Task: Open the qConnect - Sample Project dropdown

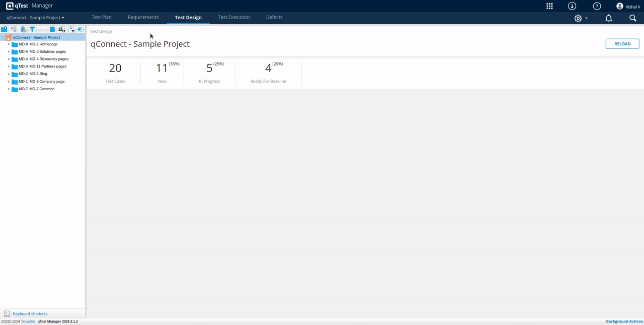Action: 35,18
